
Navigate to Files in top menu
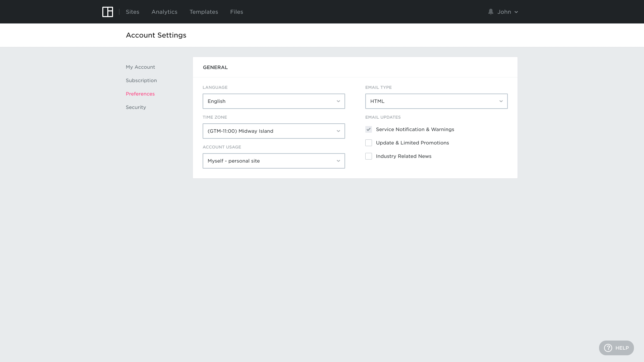(x=236, y=12)
